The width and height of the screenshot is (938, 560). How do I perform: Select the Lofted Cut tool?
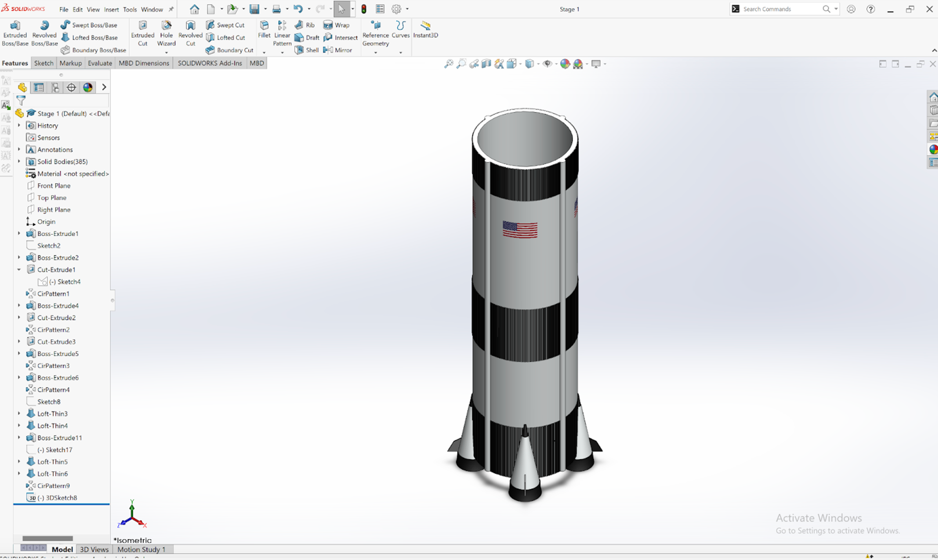pos(226,38)
